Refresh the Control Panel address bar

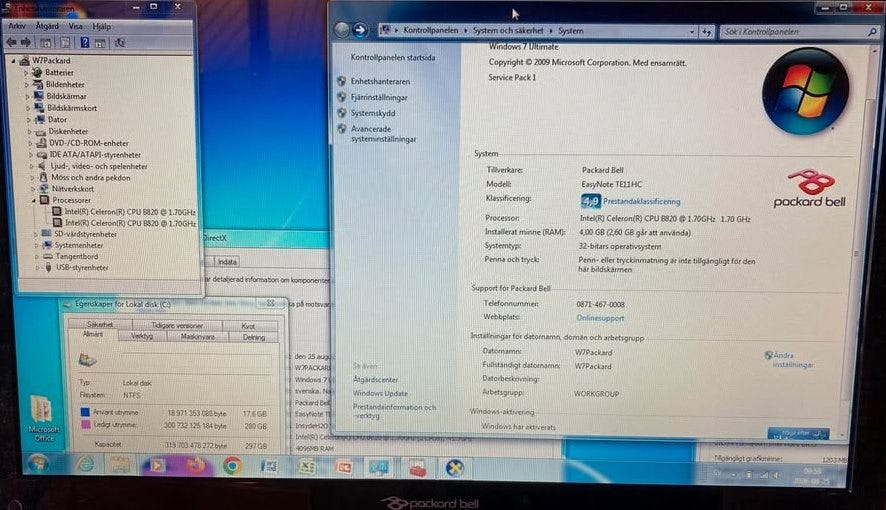[707, 32]
